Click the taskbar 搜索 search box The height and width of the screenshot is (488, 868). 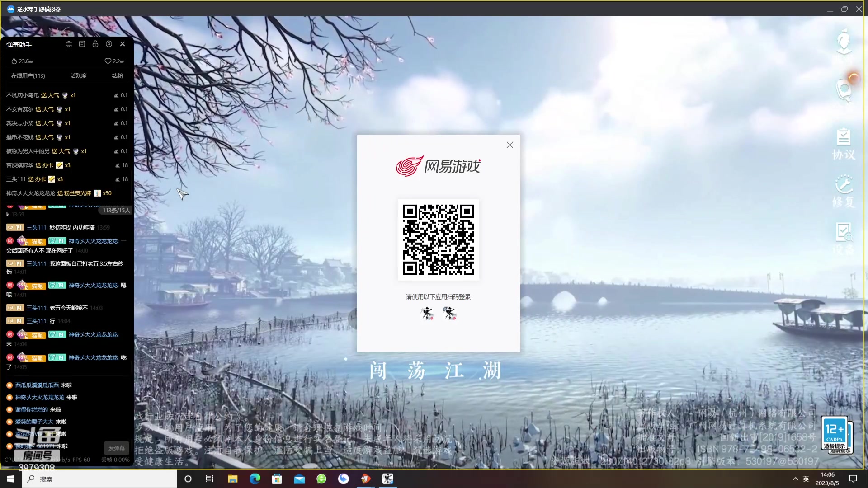99,479
